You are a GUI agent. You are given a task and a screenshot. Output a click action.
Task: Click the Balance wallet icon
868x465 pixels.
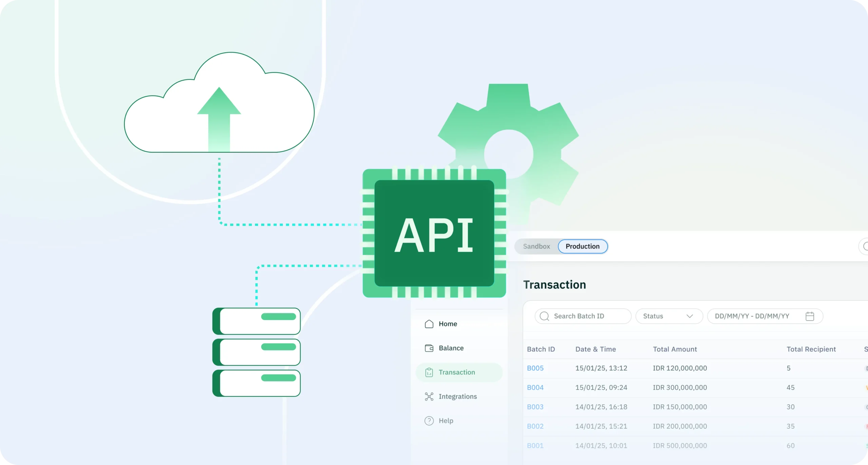click(x=429, y=348)
